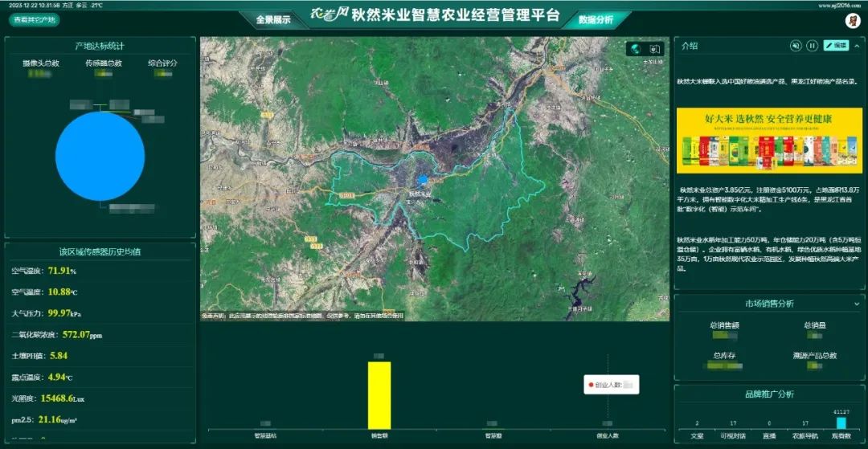Click the map layer book icon
Screen dimensions: 868x449
click(654, 49)
